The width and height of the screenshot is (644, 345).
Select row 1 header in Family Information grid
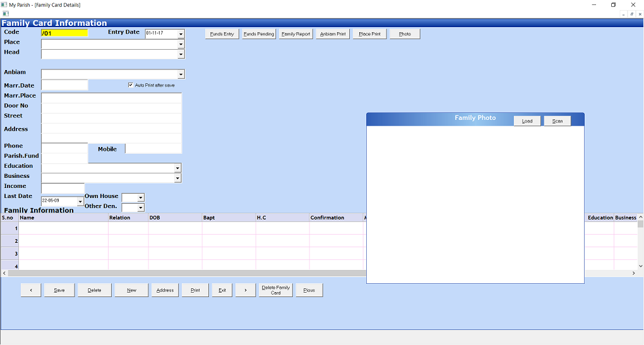click(x=9, y=228)
